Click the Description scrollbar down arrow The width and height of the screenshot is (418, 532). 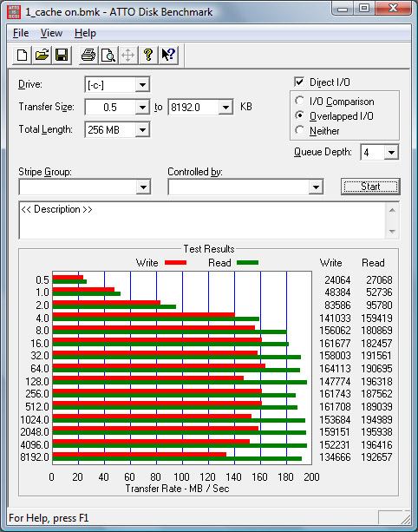392,232
